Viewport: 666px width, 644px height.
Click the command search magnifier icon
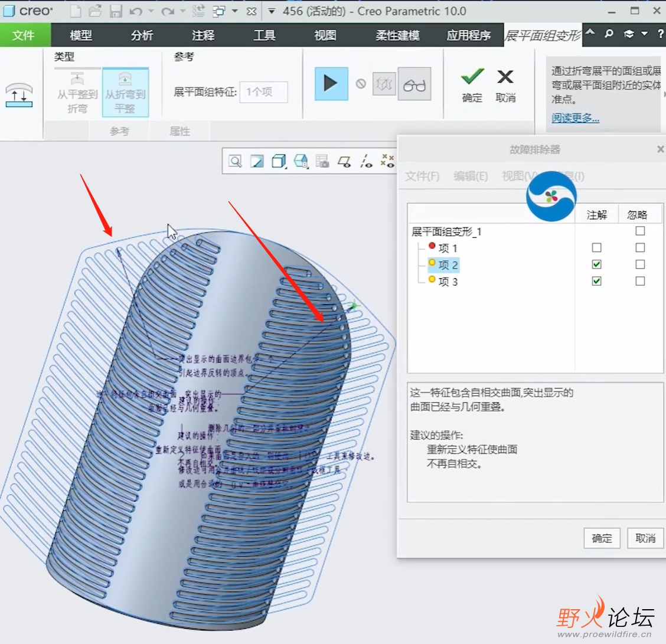609,34
